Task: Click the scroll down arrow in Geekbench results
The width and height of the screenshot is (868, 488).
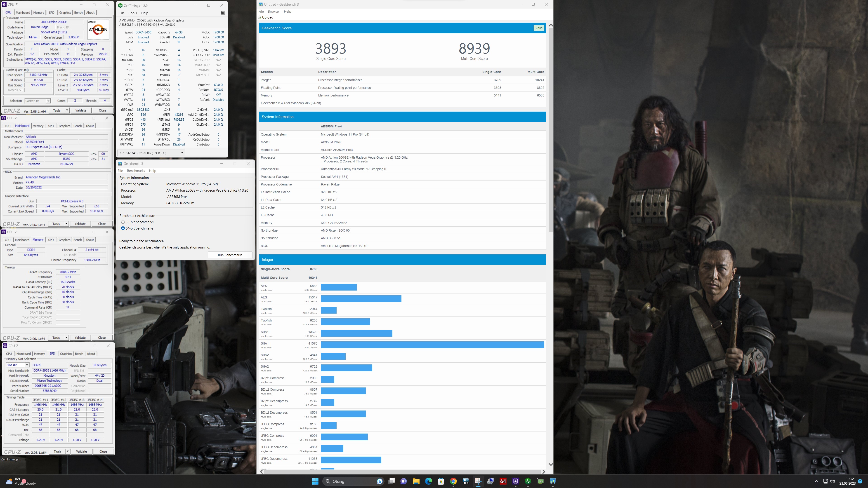Action: pyautogui.click(x=551, y=465)
